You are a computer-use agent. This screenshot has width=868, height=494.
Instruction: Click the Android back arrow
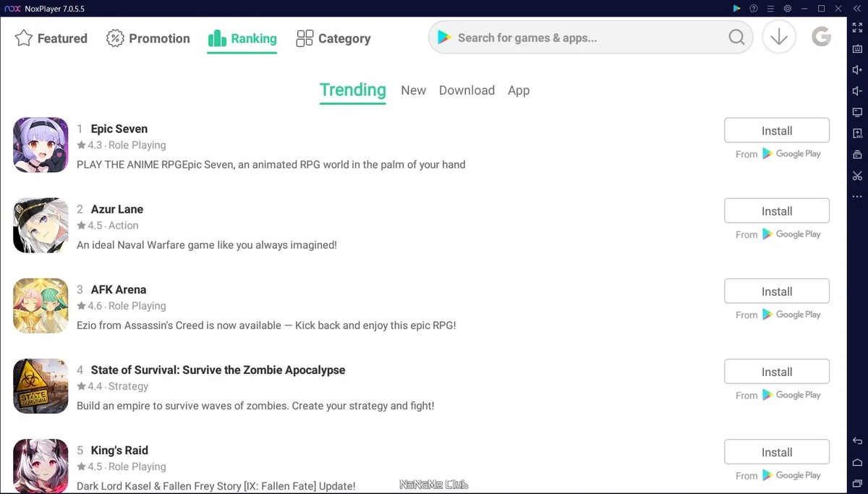tap(857, 441)
